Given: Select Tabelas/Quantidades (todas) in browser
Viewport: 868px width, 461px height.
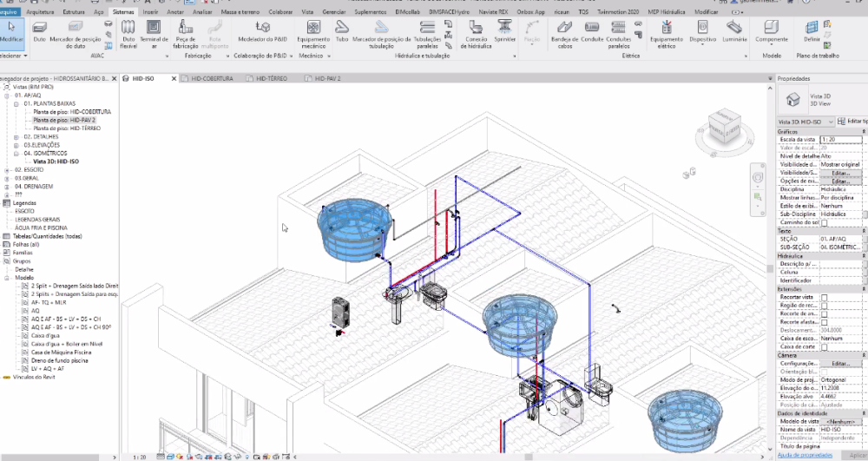Looking at the screenshot, I should [x=47, y=236].
